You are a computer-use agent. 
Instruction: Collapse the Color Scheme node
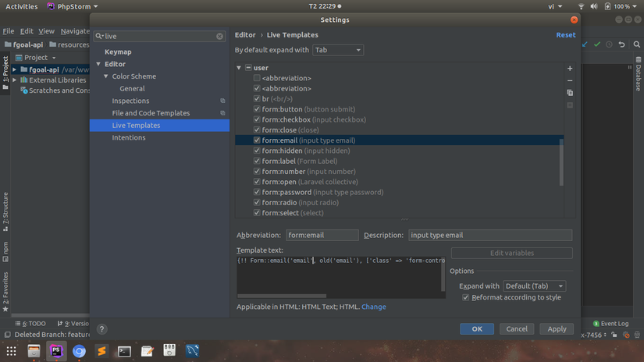click(106, 76)
